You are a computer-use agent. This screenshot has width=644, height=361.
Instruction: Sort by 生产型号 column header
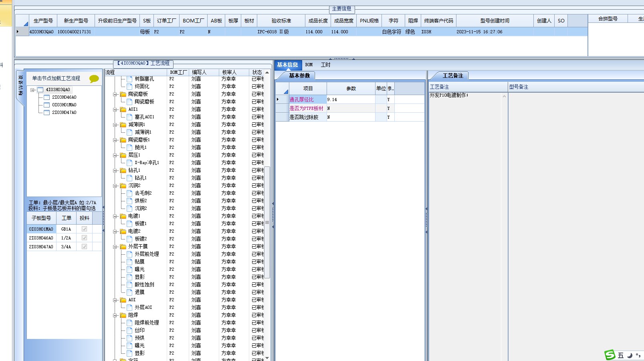click(43, 21)
